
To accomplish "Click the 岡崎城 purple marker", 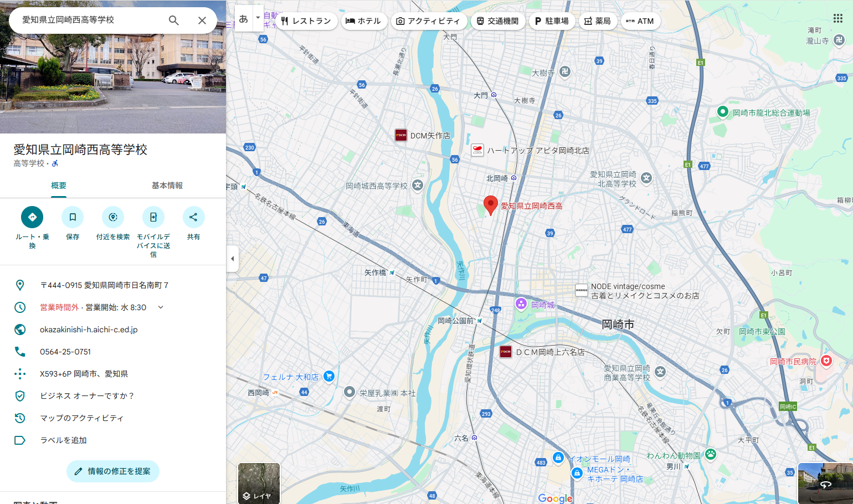I will tap(521, 304).
